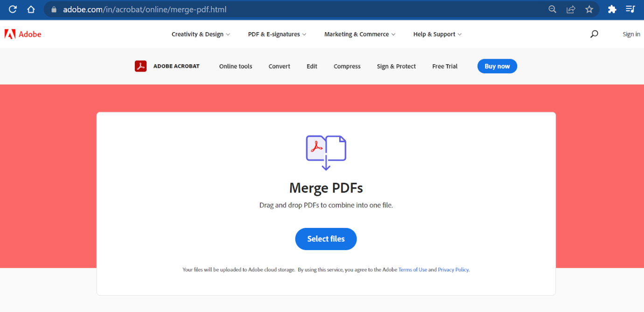
Task: Open the extensions puzzle icon
Action: pos(612,9)
